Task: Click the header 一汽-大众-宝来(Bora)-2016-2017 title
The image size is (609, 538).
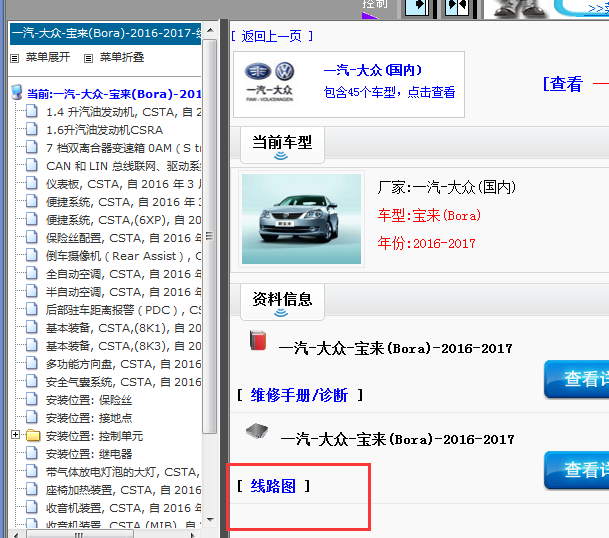Action: [x=106, y=33]
